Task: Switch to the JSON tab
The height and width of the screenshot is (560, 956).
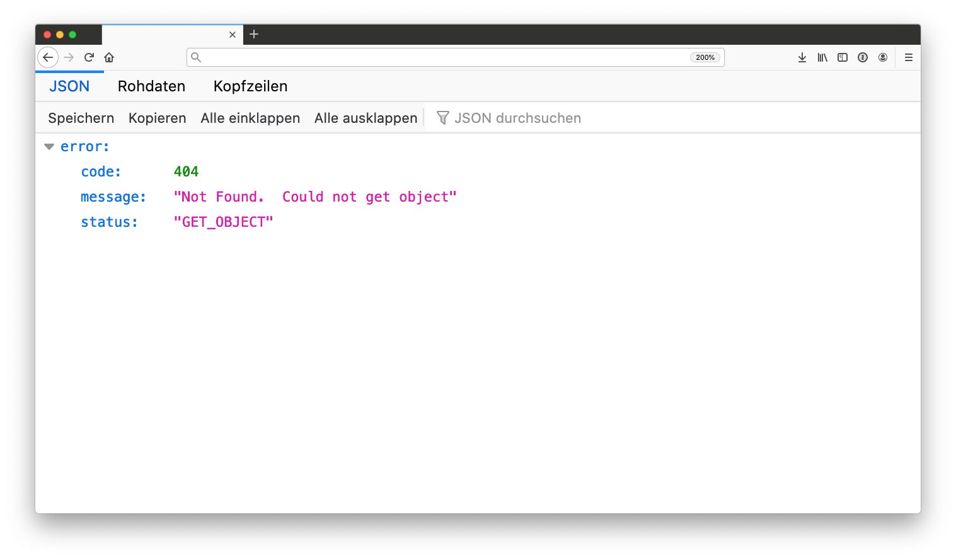Action: pyautogui.click(x=69, y=86)
